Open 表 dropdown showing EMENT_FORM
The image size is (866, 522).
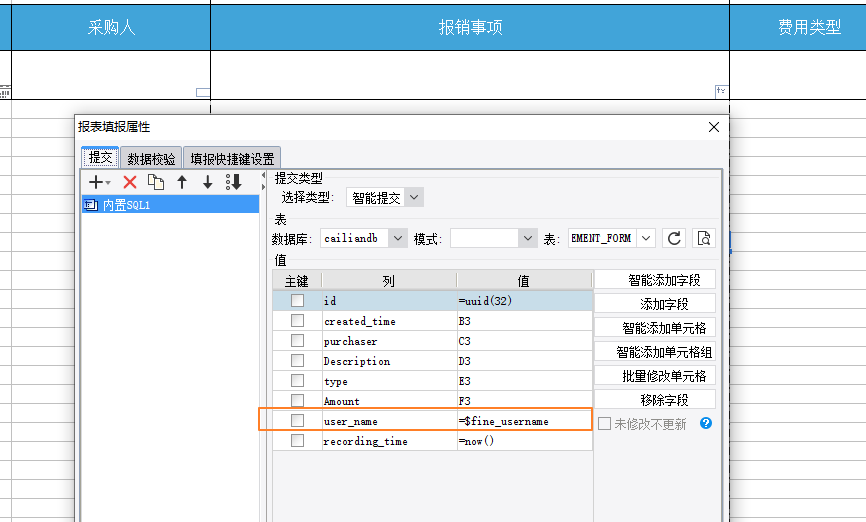tap(611, 238)
